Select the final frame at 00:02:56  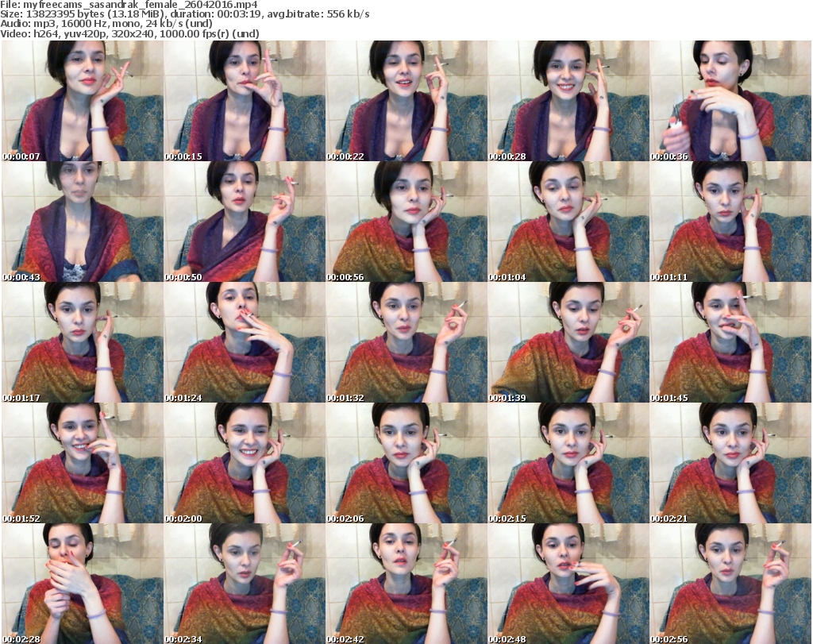(x=730, y=584)
